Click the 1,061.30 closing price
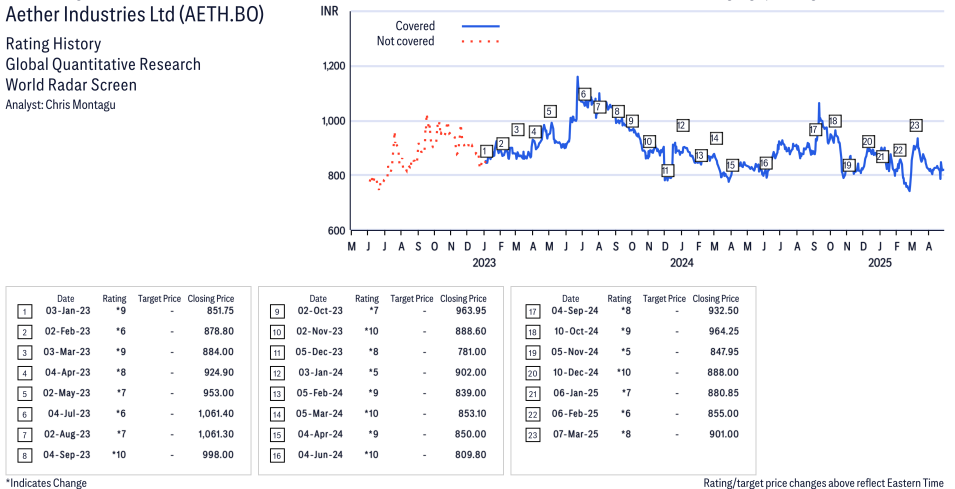955x489 pixels. pyautogui.click(x=216, y=434)
